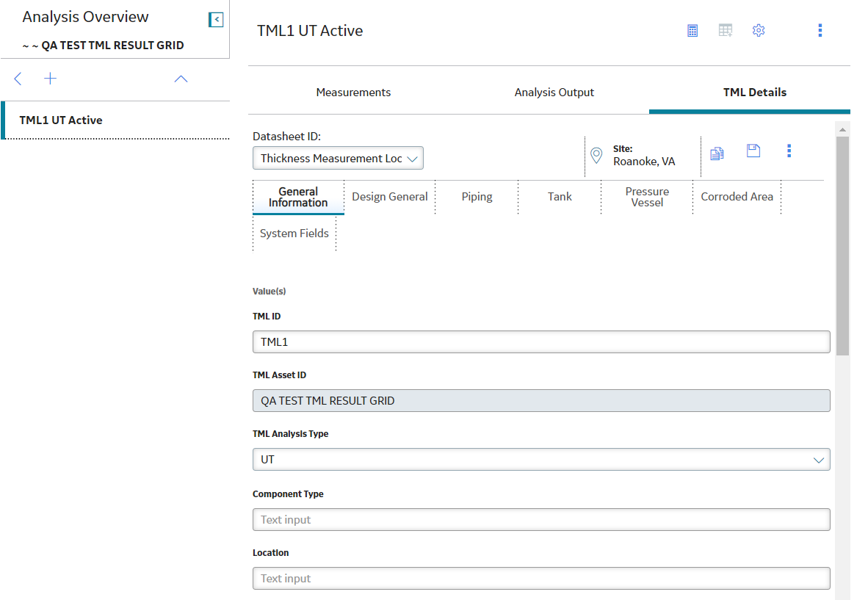Open the Tank datasheet tab
Image resolution: width=868 pixels, height=600 pixels.
pyautogui.click(x=560, y=197)
